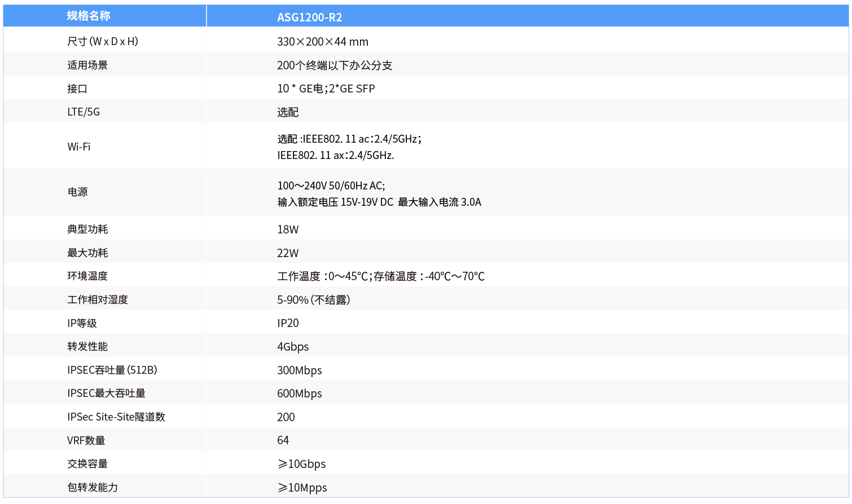The height and width of the screenshot is (504, 852).
Task: Select the dimension value 330×200×44 mm
Action: [322, 42]
